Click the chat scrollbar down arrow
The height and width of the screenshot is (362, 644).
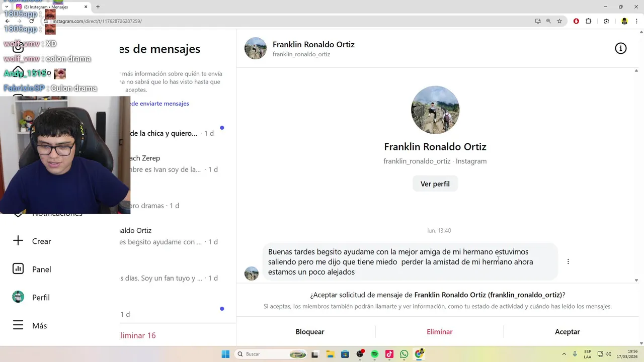(636, 280)
